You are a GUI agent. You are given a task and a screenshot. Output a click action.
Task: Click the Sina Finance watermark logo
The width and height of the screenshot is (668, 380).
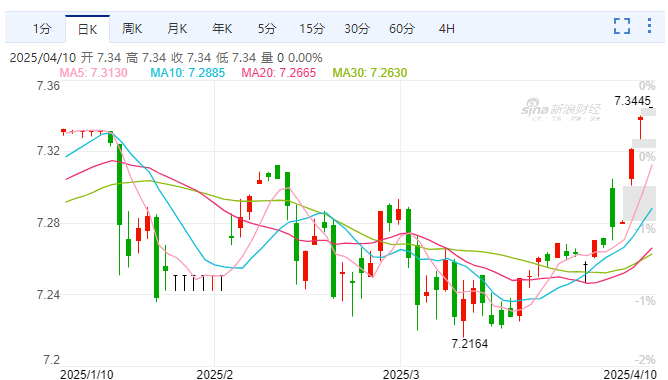point(561,109)
